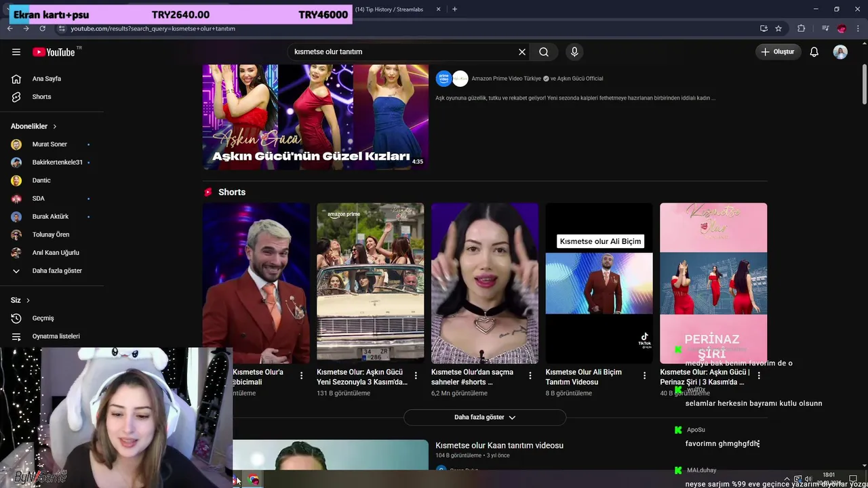Expand the Abonelikler section chevron
This screenshot has width=868, height=488.
click(x=55, y=127)
